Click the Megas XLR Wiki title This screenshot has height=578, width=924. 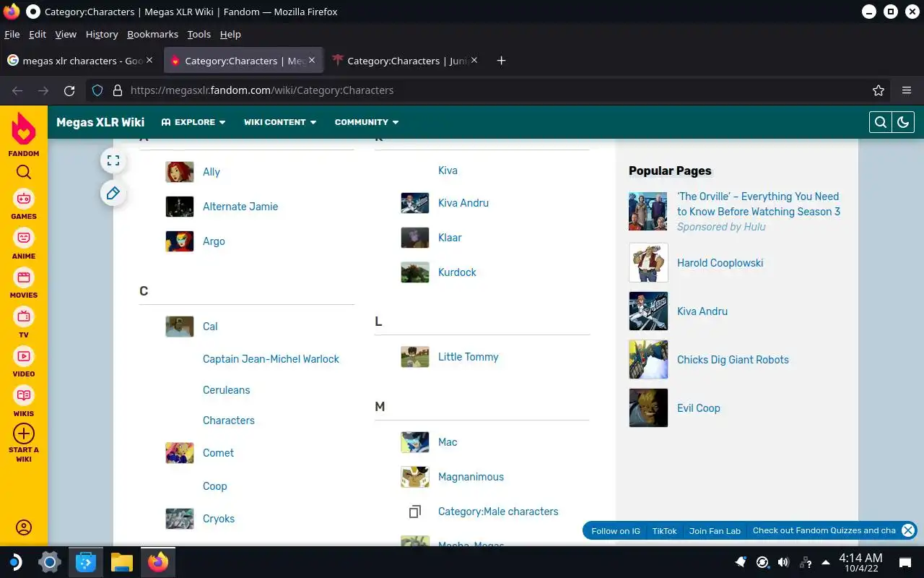pos(100,122)
